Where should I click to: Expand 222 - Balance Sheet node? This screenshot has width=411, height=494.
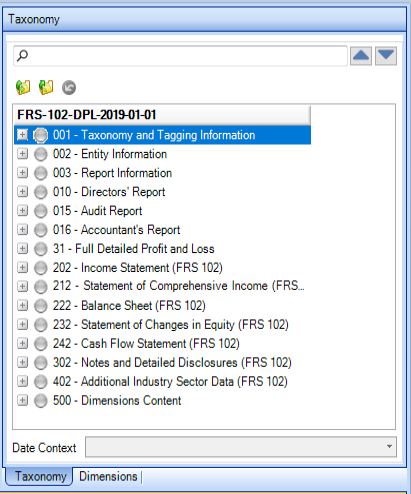(x=22, y=305)
